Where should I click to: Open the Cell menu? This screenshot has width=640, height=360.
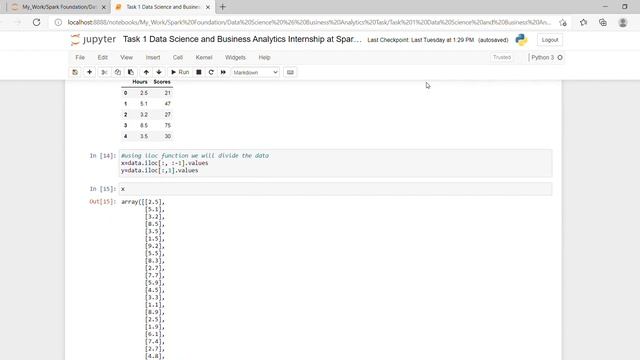178,58
